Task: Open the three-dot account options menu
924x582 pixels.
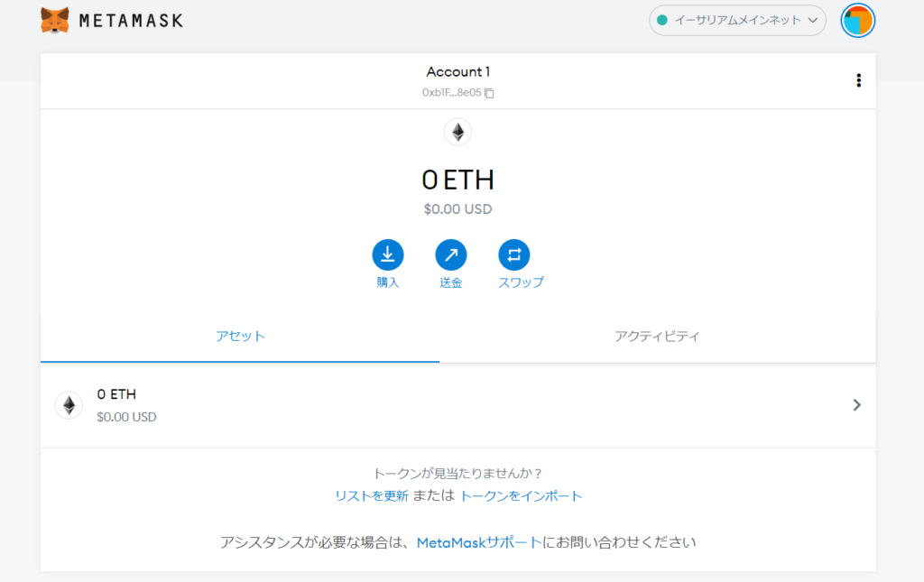Action: pyautogui.click(x=859, y=80)
